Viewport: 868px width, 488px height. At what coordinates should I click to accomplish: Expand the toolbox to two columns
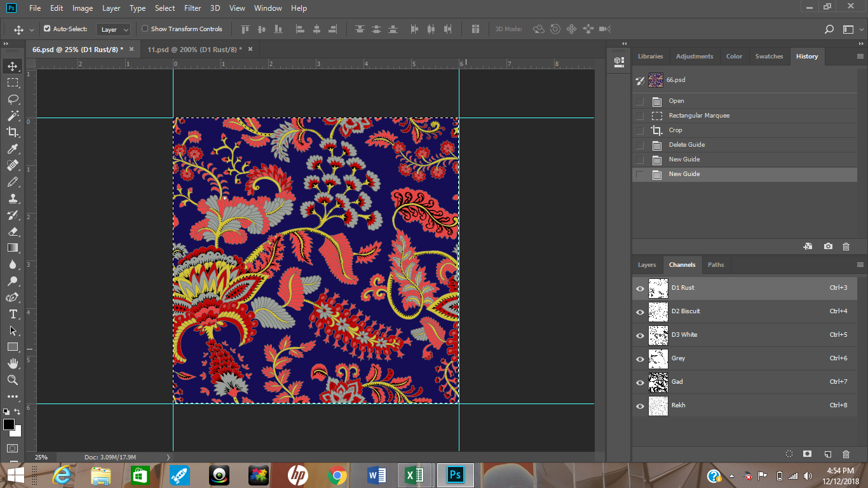(6, 44)
